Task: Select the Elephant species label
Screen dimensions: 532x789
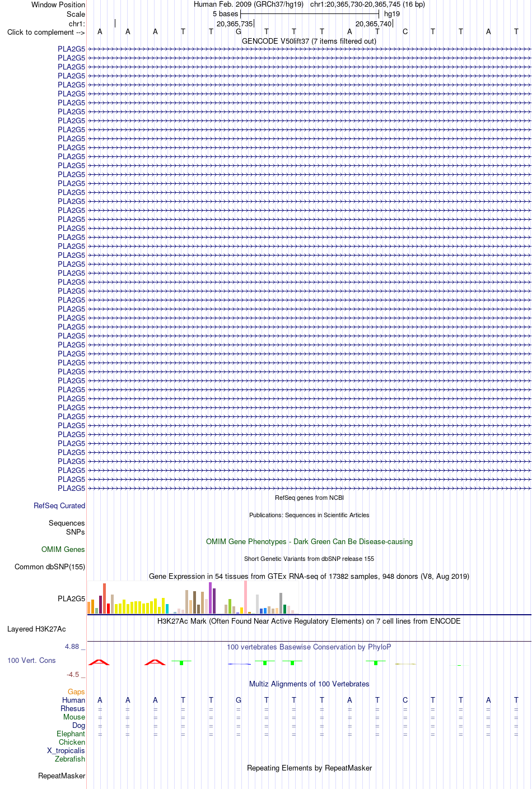Action: point(71,734)
